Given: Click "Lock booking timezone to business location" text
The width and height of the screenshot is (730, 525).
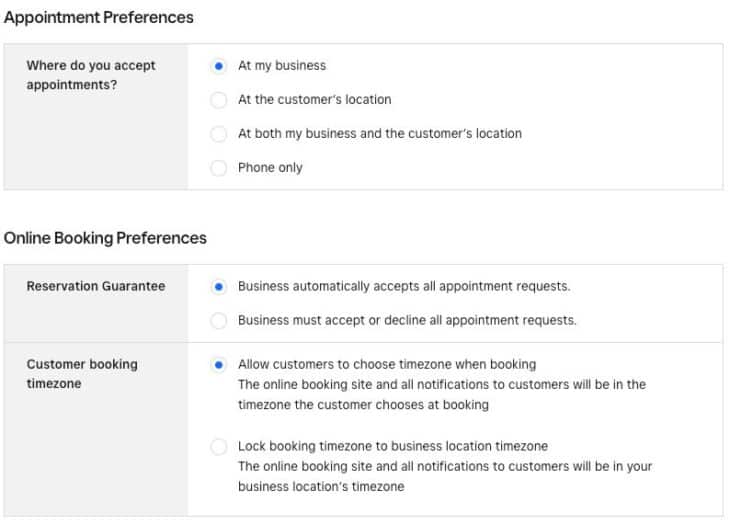Looking at the screenshot, I should [393, 446].
